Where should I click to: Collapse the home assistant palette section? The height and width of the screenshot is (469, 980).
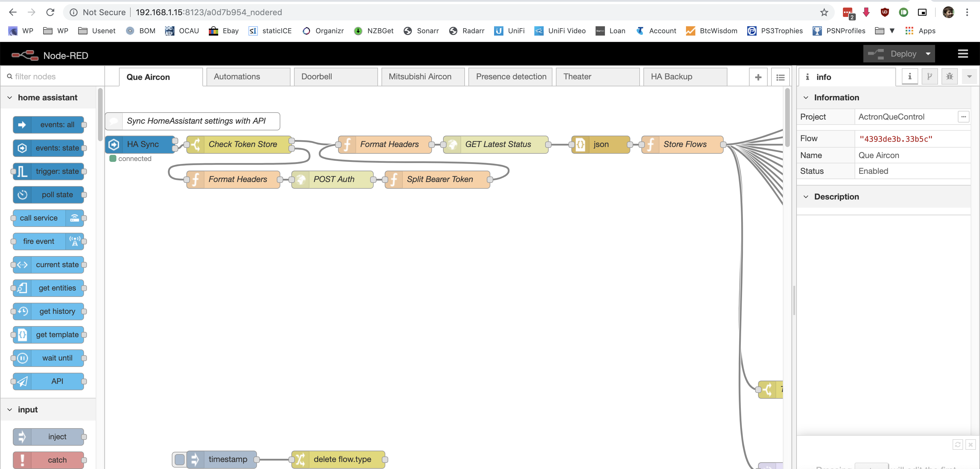click(9, 97)
